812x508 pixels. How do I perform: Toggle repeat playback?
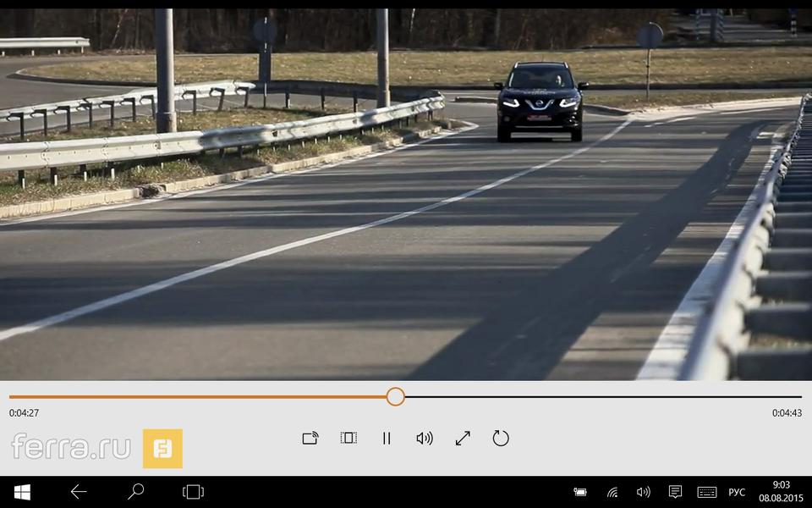click(501, 438)
